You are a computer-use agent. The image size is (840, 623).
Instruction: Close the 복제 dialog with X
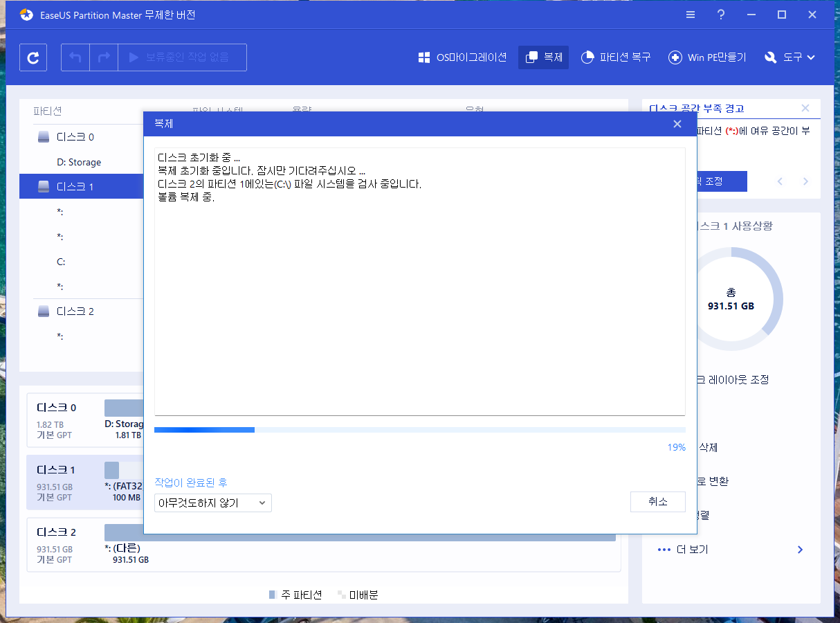coord(677,124)
